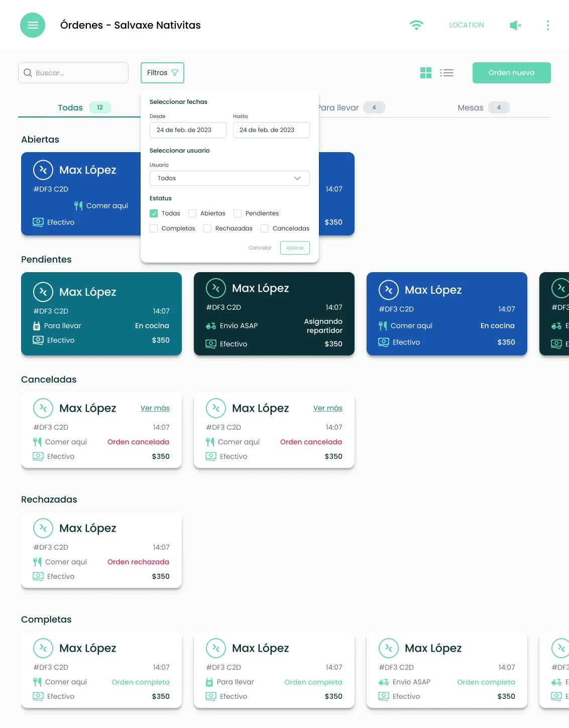Click Ver más on first Canceladas card
The image size is (569, 728).
click(155, 408)
